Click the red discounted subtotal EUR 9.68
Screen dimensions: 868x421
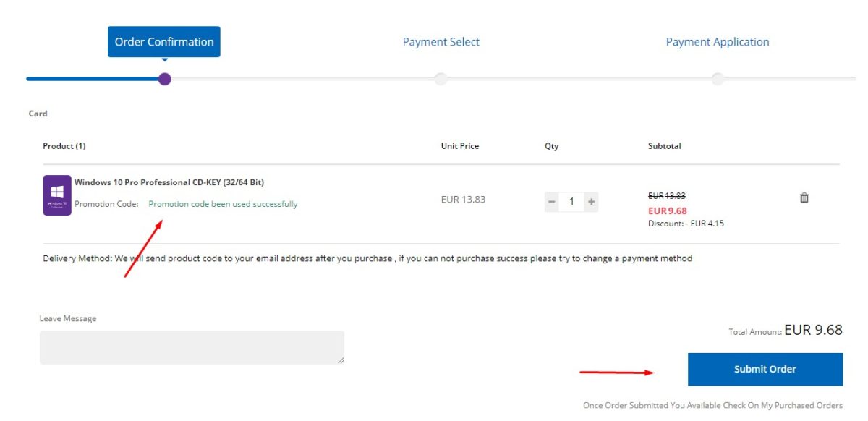(x=667, y=210)
